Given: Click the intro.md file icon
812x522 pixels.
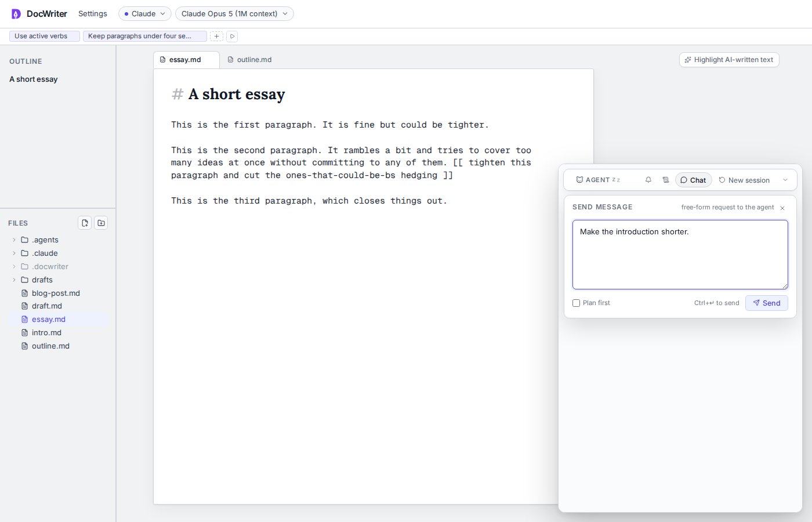Looking at the screenshot, I should tap(24, 332).
